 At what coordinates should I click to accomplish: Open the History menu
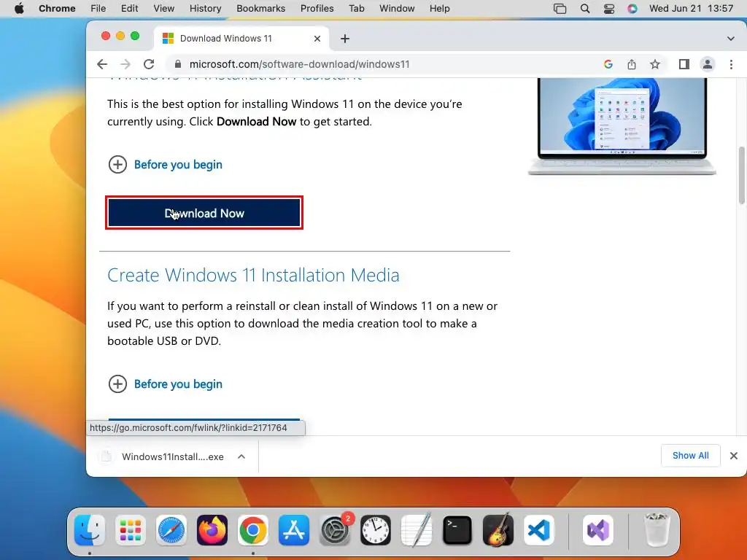[205, 9]
